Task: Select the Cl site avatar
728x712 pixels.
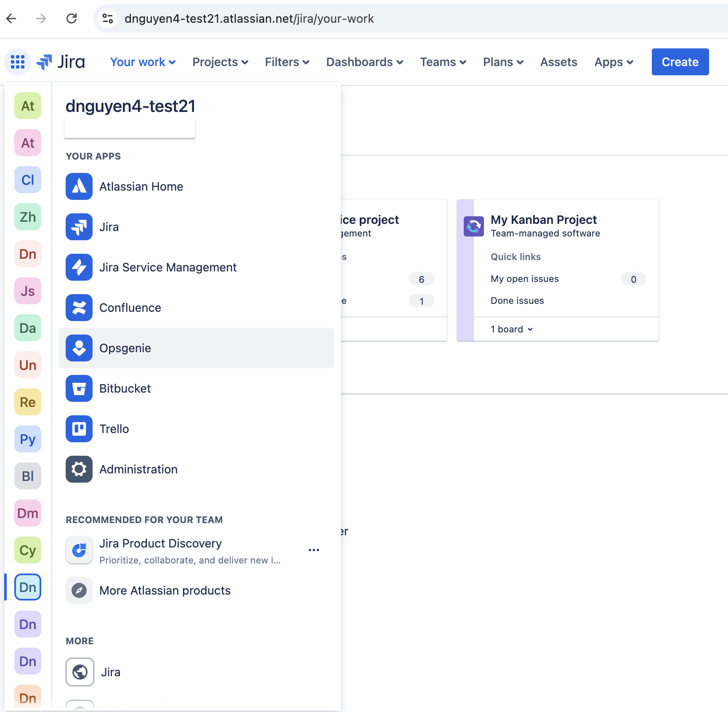Action: [x=28, y=180]
